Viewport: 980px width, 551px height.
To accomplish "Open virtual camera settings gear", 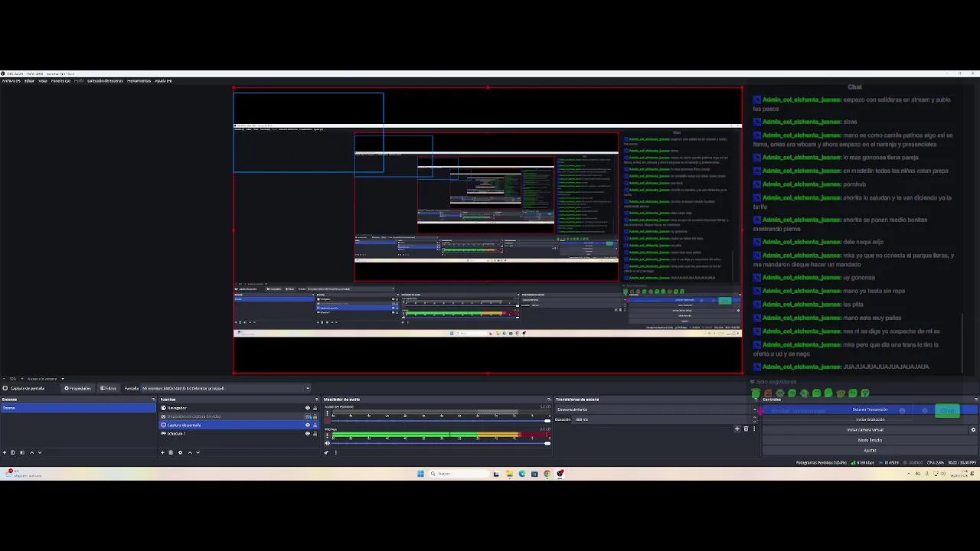I will [973, 429].
